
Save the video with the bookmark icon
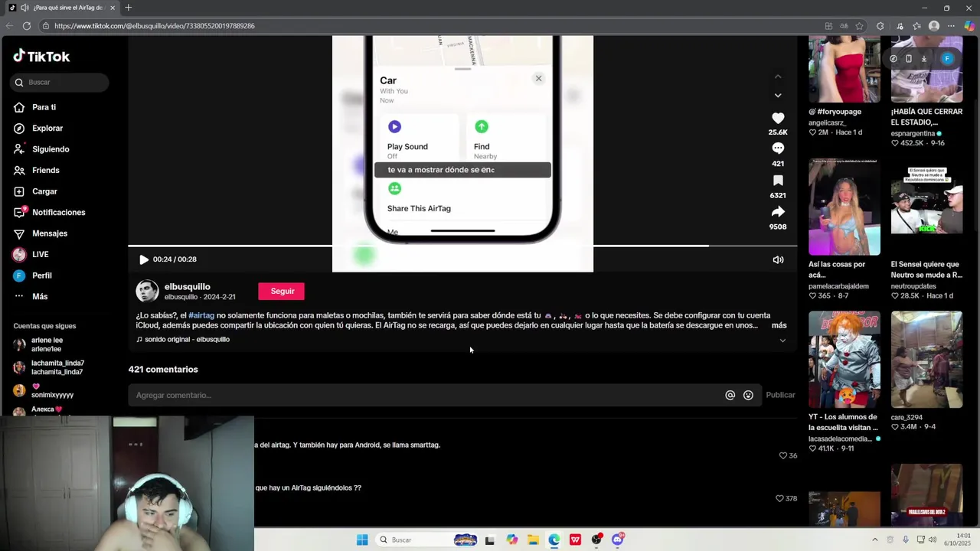pyautogui.click(x=778, y=181)
